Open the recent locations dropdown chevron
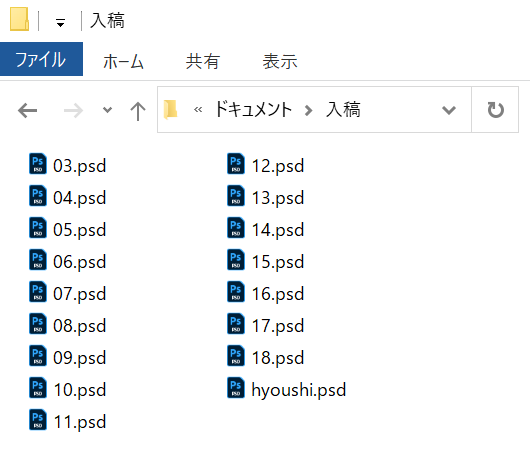The height and width of the screenshot is (460, 530). (107, 110)
